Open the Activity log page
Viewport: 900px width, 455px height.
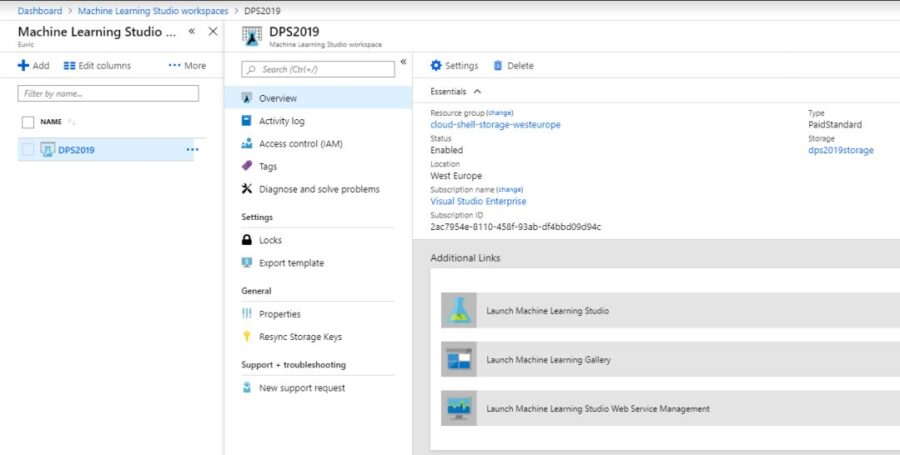(x=282, y=121)
